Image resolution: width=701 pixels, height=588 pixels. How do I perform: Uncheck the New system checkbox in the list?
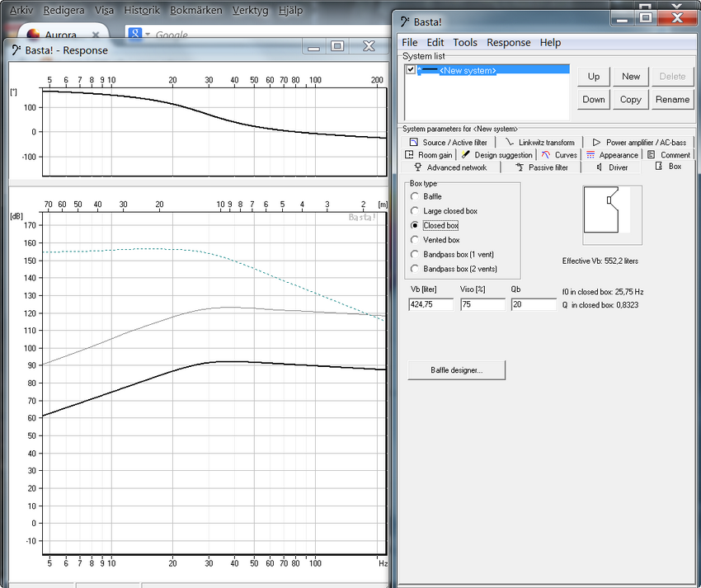(411, 71)
